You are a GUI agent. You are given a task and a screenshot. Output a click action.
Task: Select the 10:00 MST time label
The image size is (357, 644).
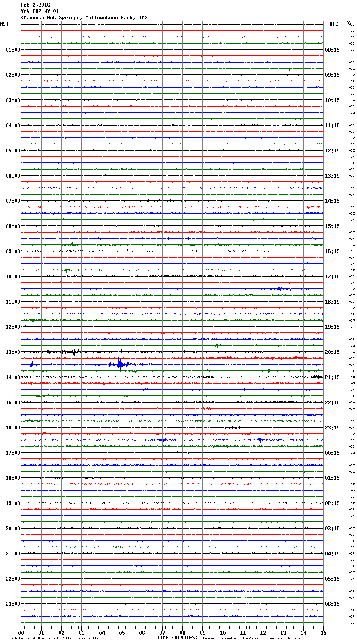click(13, 277)
